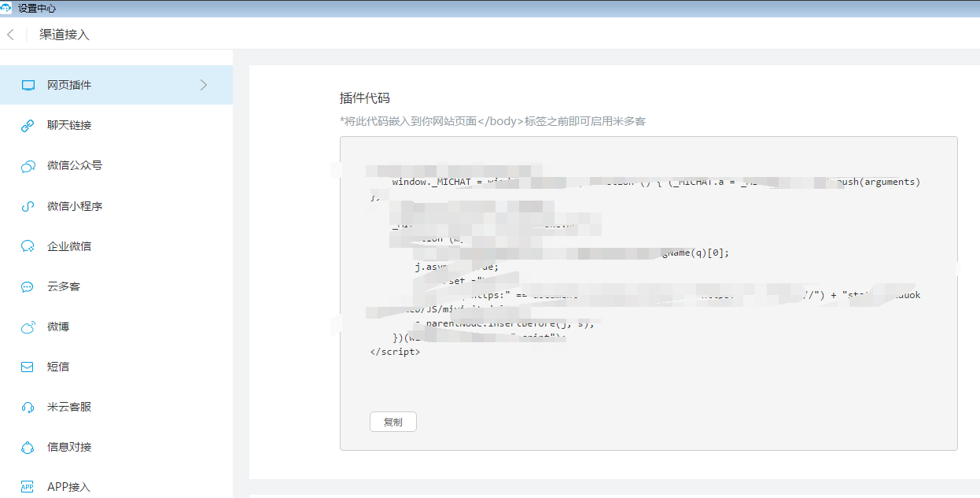Select 微信公众号 from the sidebar
The height and width of the screenshot is (498, 980).
point(75,166)
